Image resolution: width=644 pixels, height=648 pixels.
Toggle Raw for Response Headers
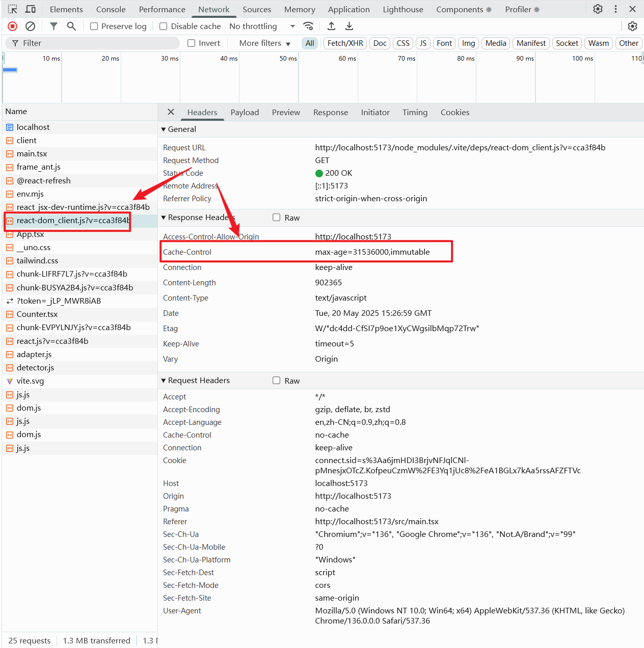pos(276,218)
